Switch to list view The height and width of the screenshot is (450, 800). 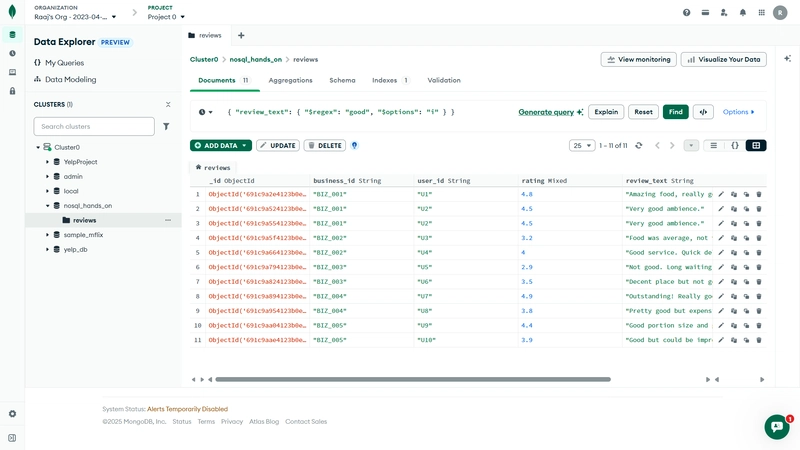coord(713,145)
